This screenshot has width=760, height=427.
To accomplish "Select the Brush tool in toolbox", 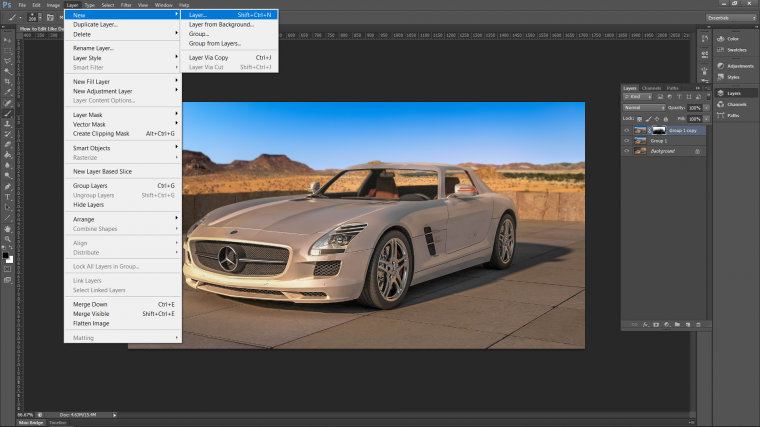I will pos(7,114).
